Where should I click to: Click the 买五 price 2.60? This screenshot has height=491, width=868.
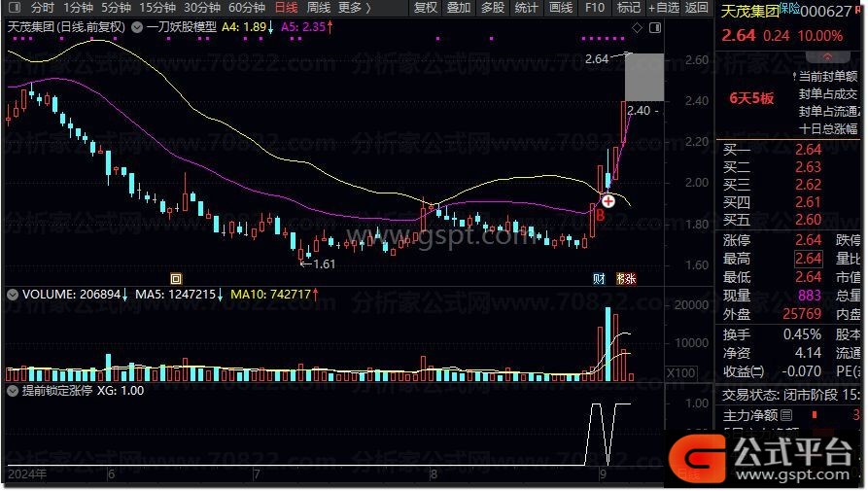tap(808, 220)
